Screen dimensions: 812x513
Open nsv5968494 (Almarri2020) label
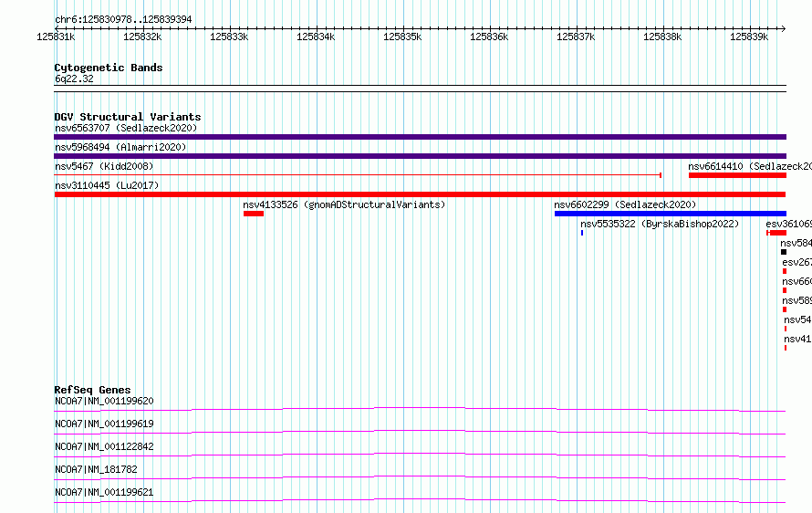tap(120, 147)
